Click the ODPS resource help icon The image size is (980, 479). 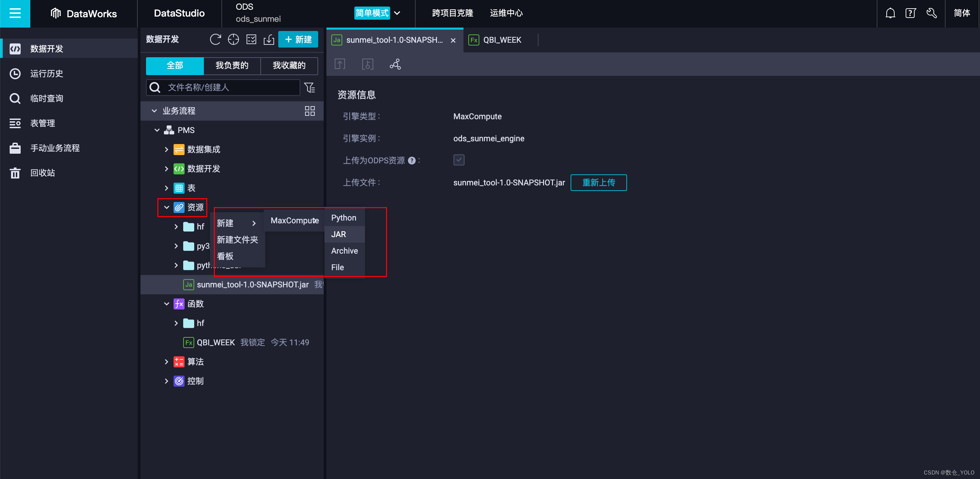tap(411, 161)
